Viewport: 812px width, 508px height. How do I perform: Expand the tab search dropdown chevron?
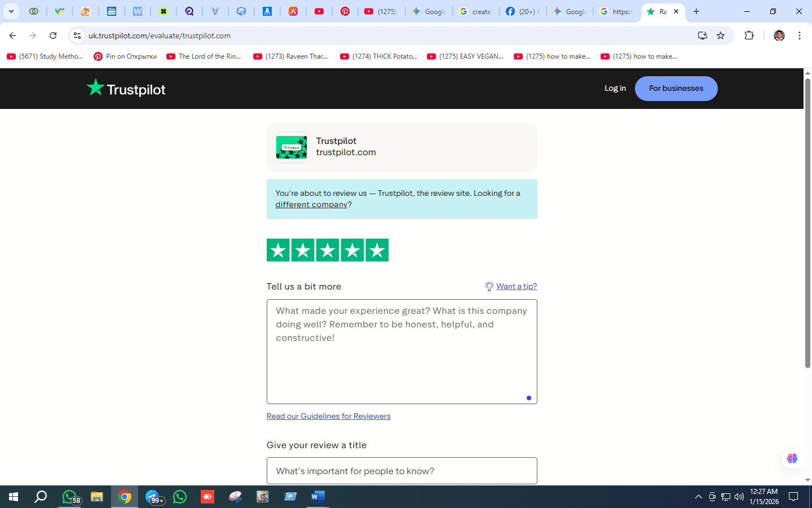pos(11,11)
